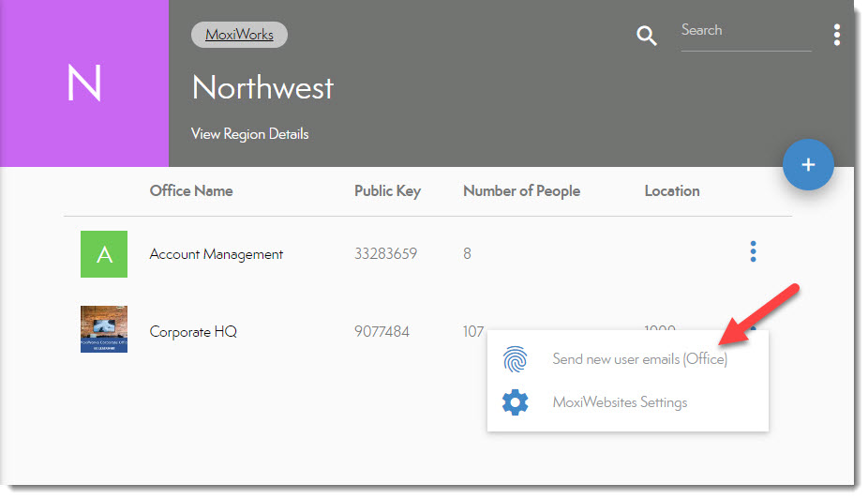Click the Location column header
Screen dimensions: 868x499
tap(671, 190)
